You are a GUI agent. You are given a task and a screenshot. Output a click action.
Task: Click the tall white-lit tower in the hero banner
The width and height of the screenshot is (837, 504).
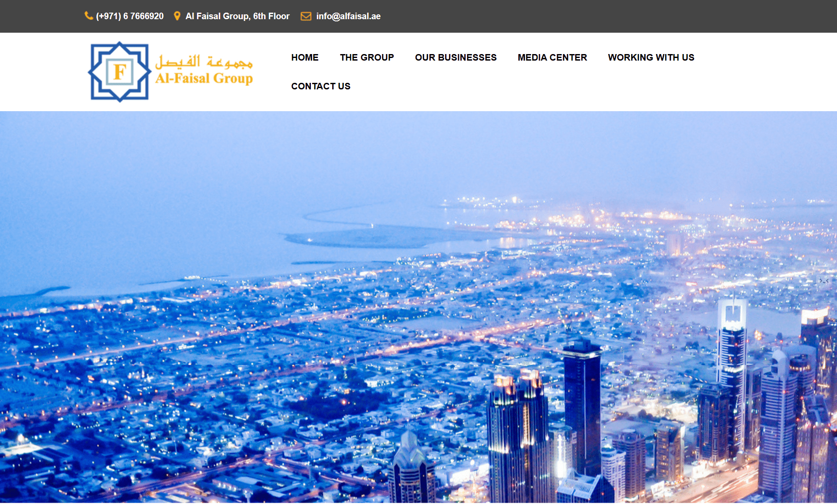(732, 349)
